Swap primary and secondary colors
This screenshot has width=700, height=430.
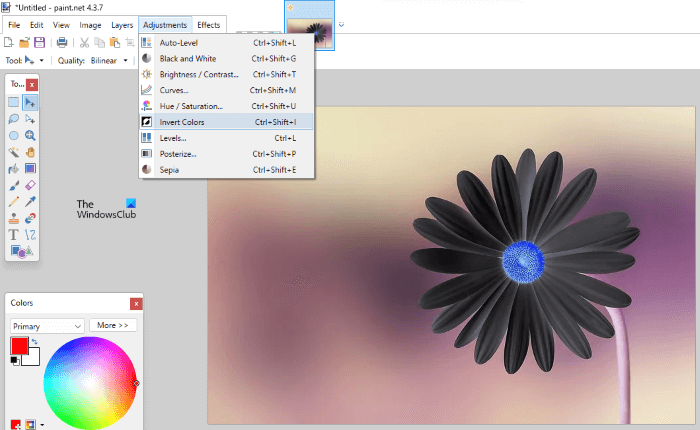(35, 341)
